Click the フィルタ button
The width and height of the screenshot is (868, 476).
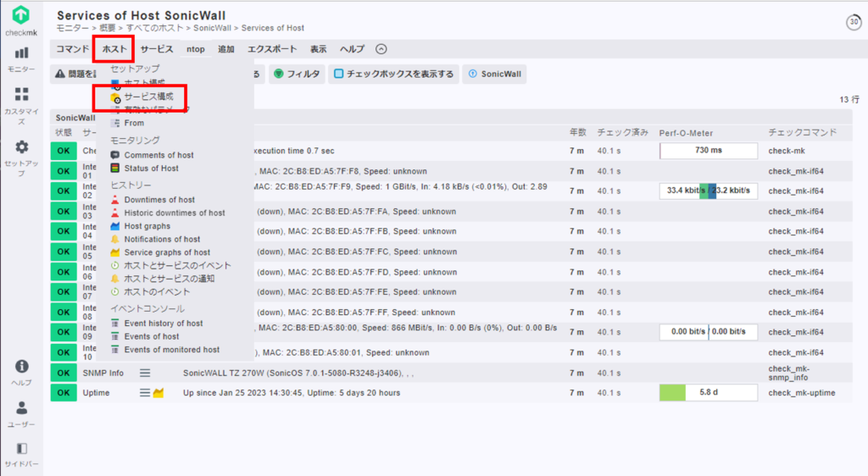pyautogui.click(x=298, y=74)
